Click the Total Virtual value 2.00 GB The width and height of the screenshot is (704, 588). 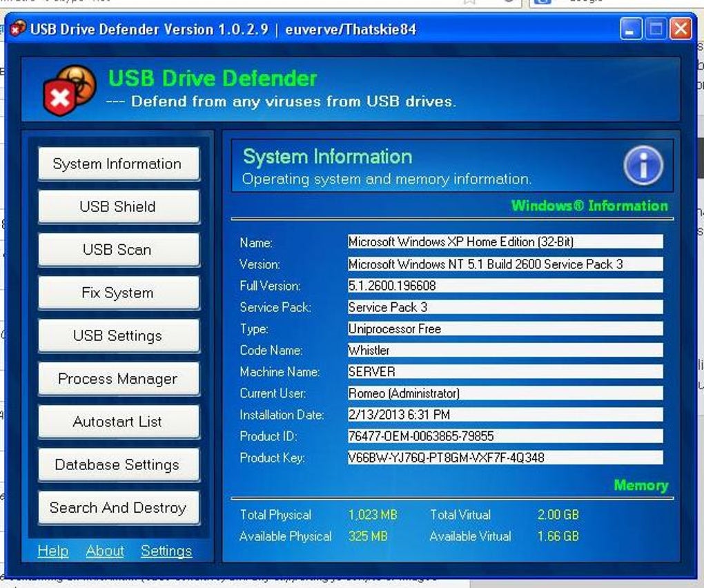[x=558, y=515]
